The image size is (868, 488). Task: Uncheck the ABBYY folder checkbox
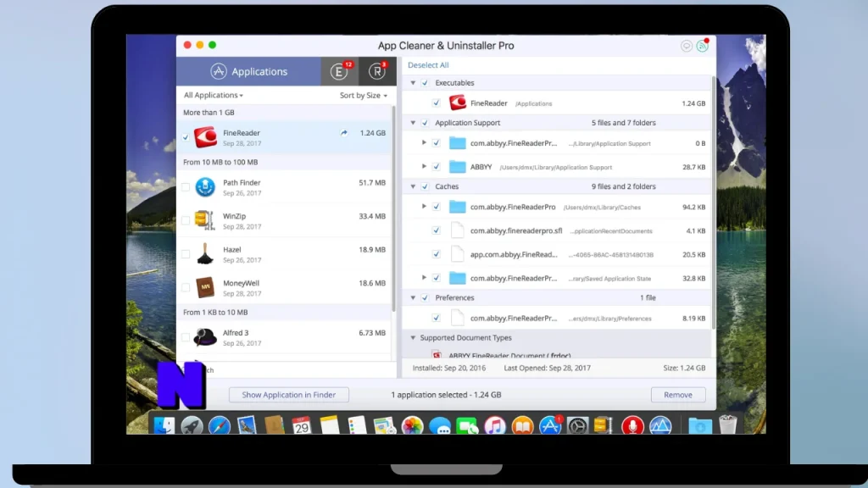(437, 167)
